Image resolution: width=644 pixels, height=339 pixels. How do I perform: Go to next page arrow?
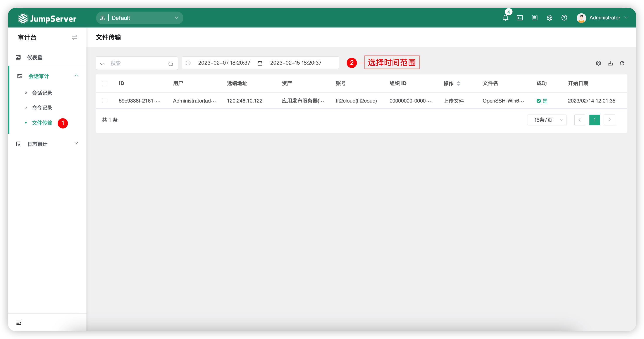[x=609, y=120]
